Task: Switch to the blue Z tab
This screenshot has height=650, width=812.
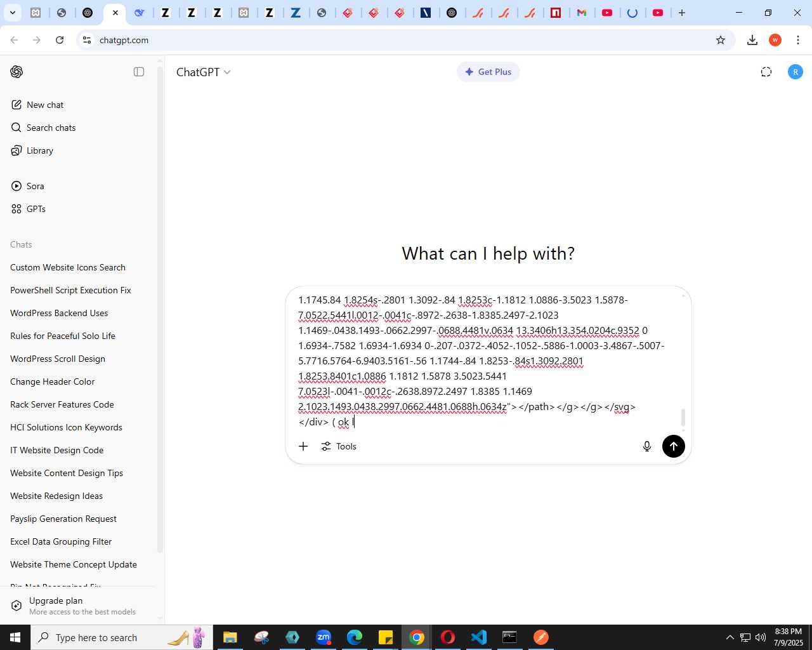Action: tap(296, 13)
